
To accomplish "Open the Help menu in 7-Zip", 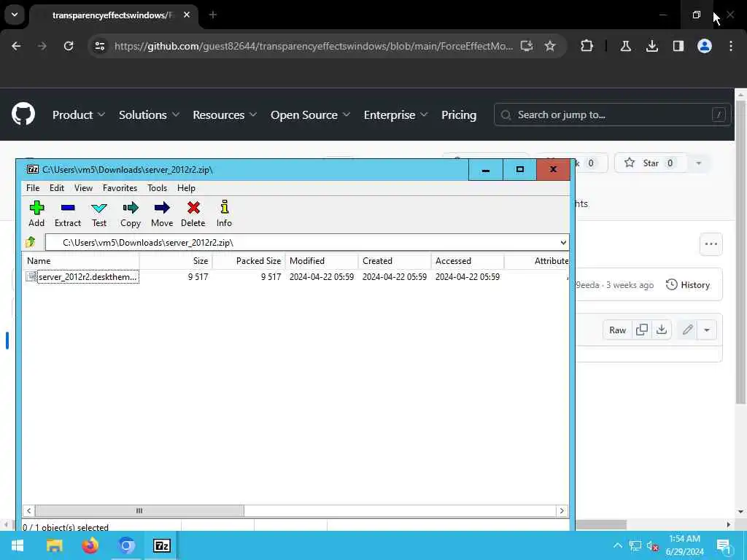I will click(x=186, y=188).
